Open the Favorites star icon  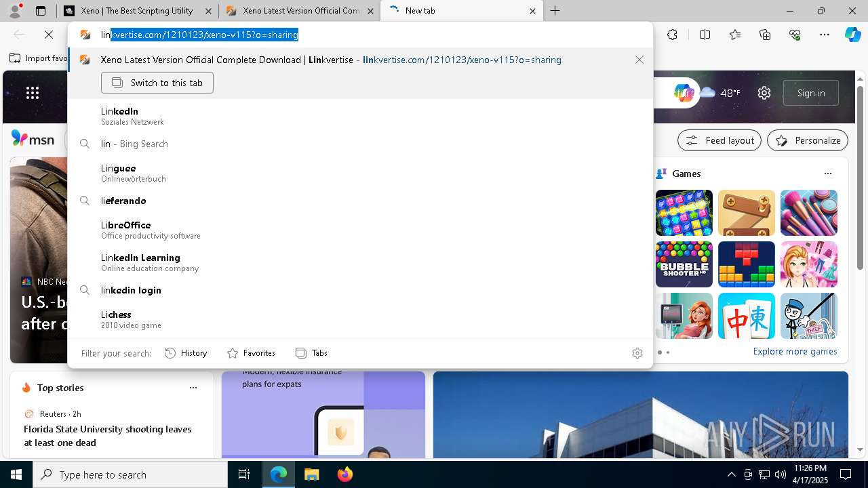pos(735,35)
